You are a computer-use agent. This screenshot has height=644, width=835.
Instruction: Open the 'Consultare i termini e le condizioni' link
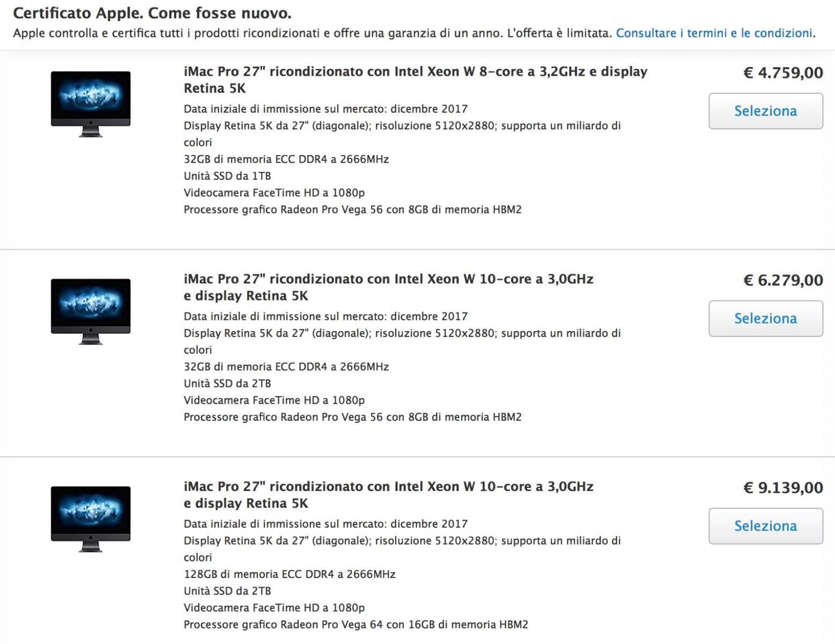(714, 33)
